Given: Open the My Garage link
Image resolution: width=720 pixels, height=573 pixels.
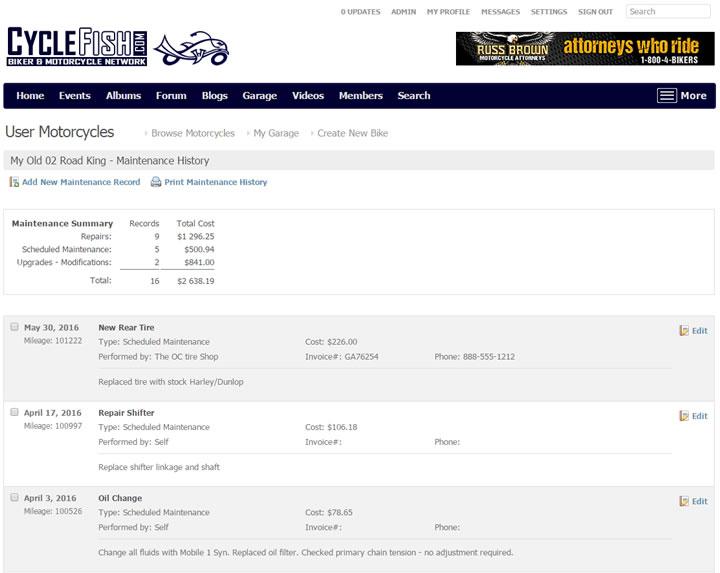Looking at the screenshot, I should pyautogui.click(x=276, y=133).
